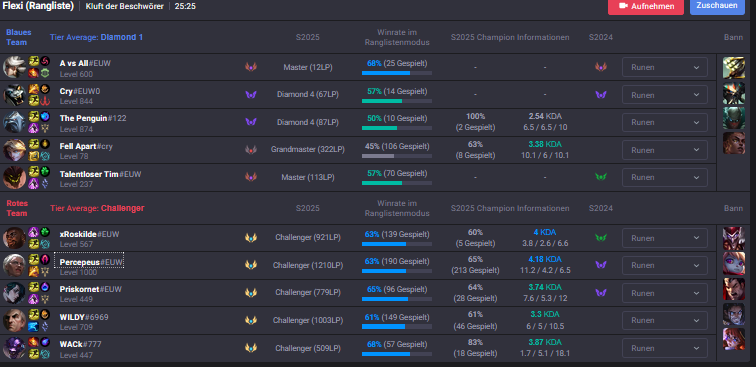Click winrate bar for Percepeus
The height and width of the screenshot is (367, 756).
point(397,271)
